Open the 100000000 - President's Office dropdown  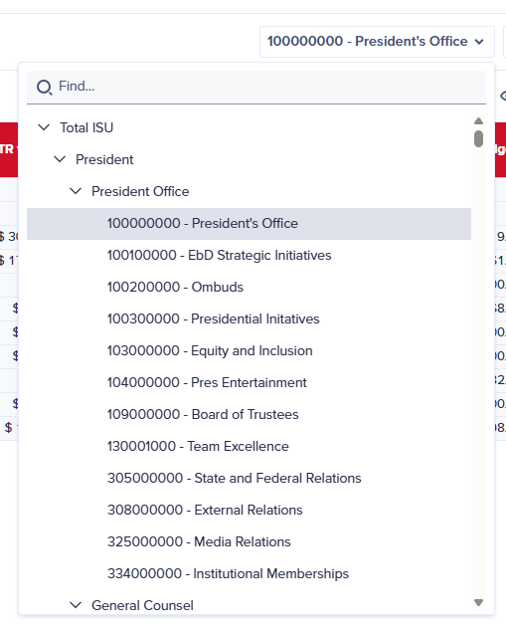377,42
